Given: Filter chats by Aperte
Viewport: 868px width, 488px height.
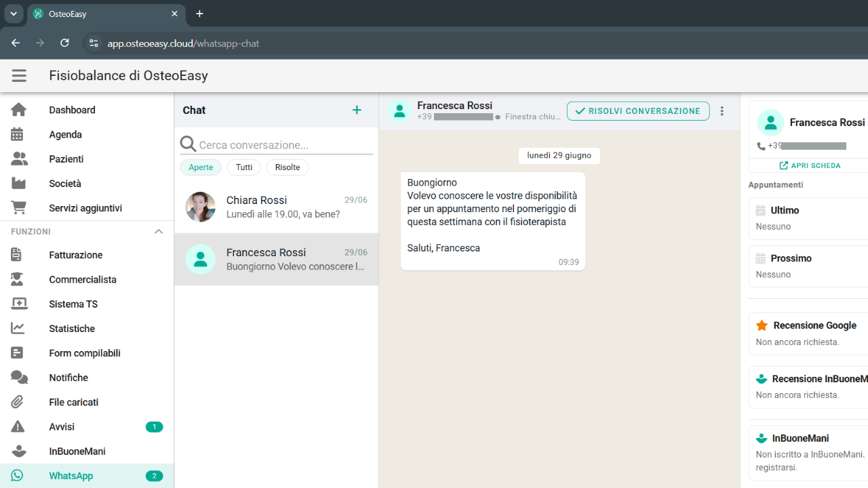Looking at the screenshot, I should click(201, 167).
